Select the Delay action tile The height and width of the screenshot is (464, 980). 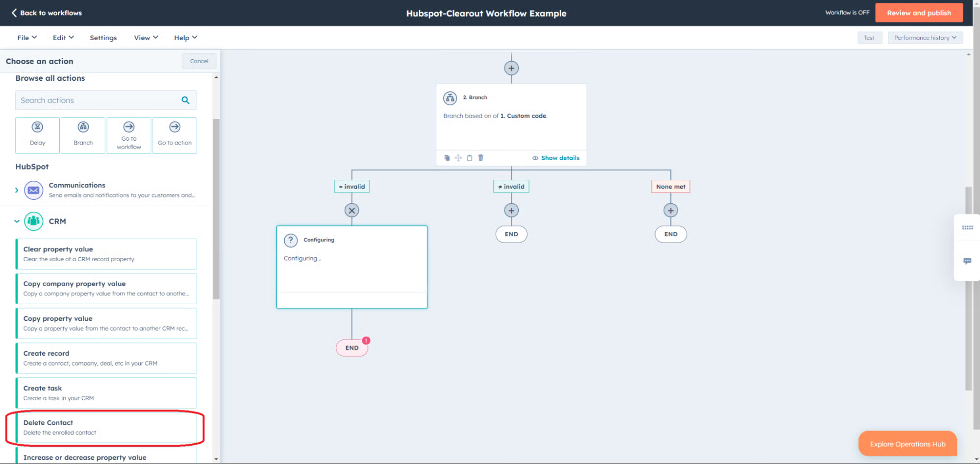(x=37, y=135)
